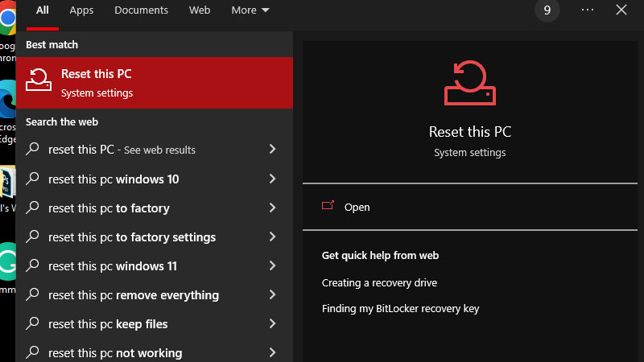Select suggestion 'reset this pc not working'
The image size is (644, 362).
pos(155,352)
